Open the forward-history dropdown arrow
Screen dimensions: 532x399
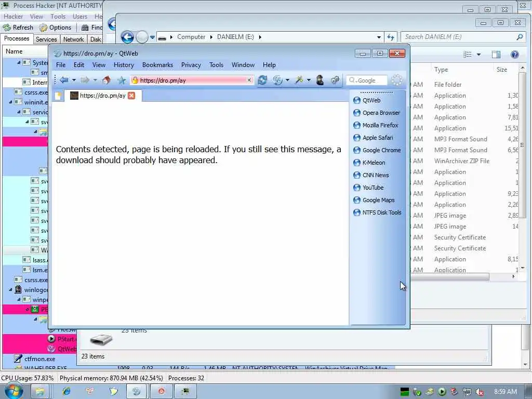pos(95,81)
